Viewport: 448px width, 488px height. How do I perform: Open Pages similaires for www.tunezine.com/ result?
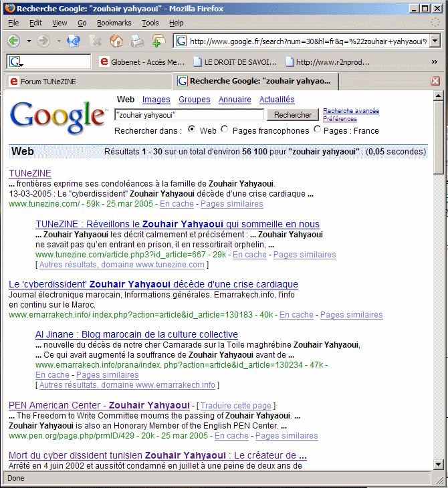click(x=232, y=204)
